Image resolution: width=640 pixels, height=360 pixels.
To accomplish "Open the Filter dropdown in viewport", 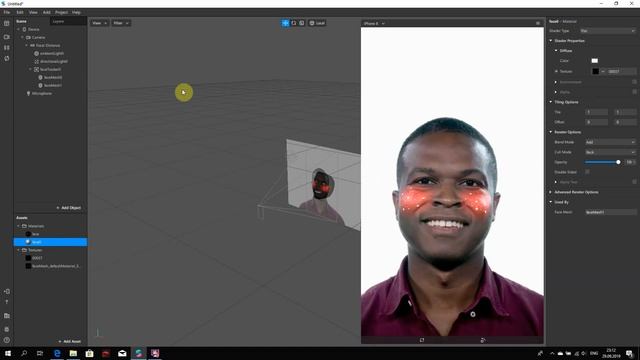I will click(121, 23).
